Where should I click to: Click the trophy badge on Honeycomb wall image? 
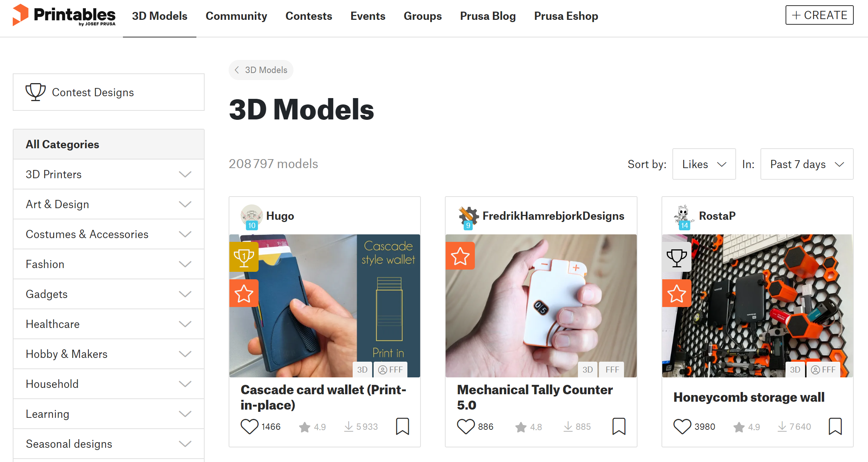point(676,257)
